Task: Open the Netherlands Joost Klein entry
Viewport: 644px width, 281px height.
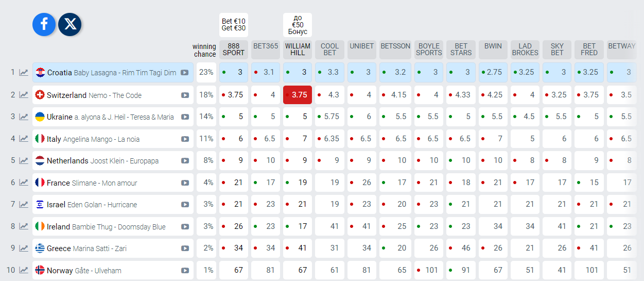Action: [x=113, y=161]
